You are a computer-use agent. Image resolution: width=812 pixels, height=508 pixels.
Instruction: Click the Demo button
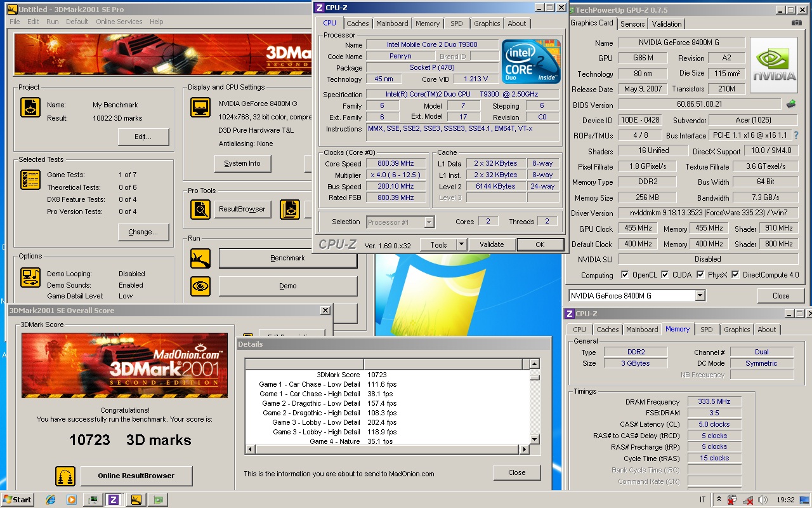pyautogui.click(x=288, y=286)
